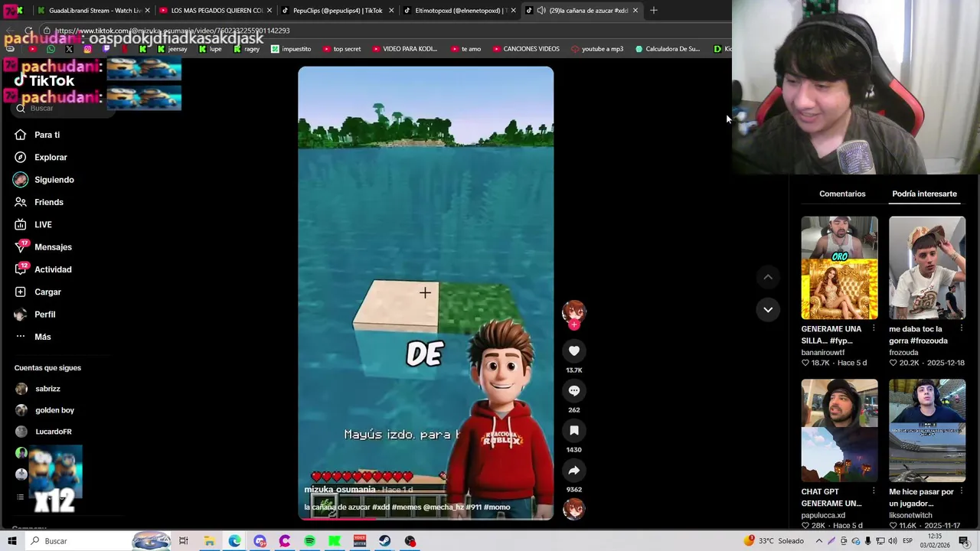Open the Cargar upload page
Viewport: 980px width, 551px height.
point(38,292)
